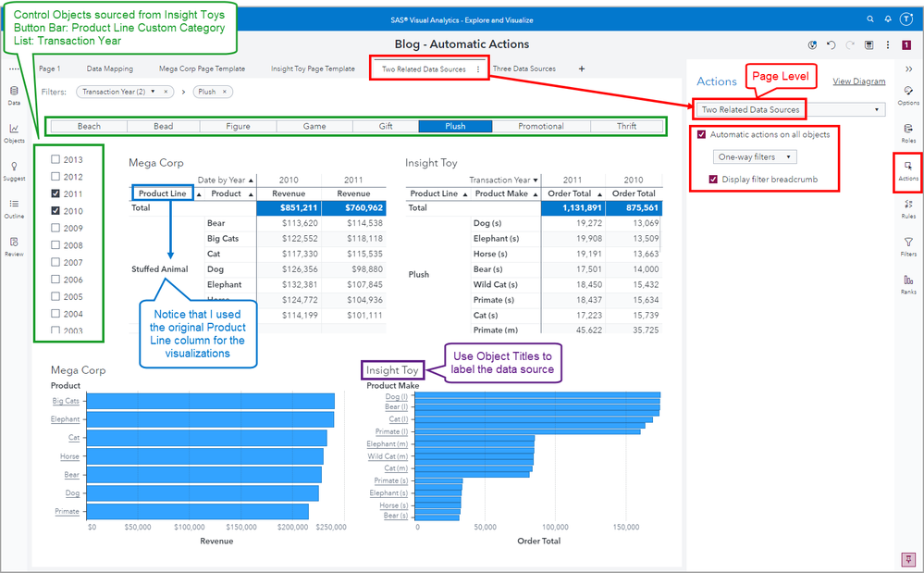Open the search icon in header

click(869, 19)
